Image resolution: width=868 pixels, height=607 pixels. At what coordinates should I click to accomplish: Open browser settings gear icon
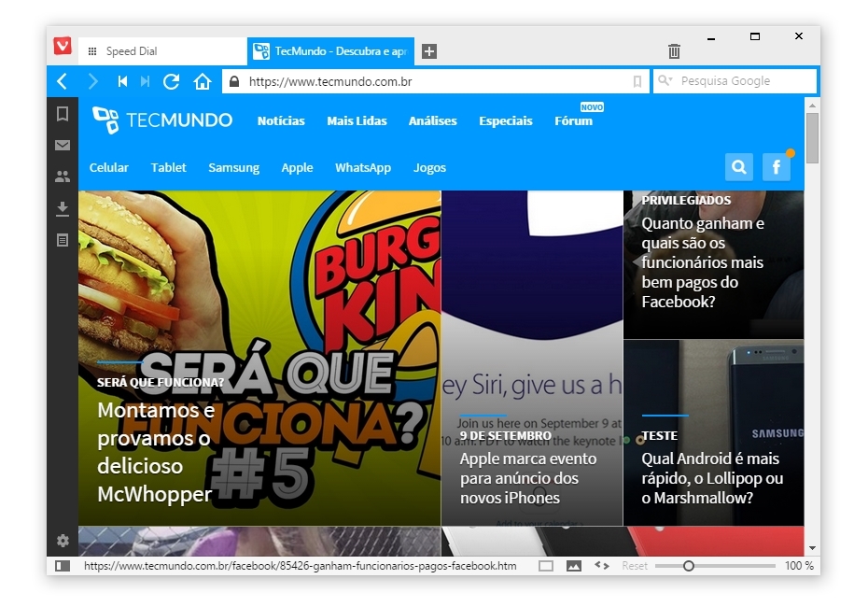coord(63,541)
